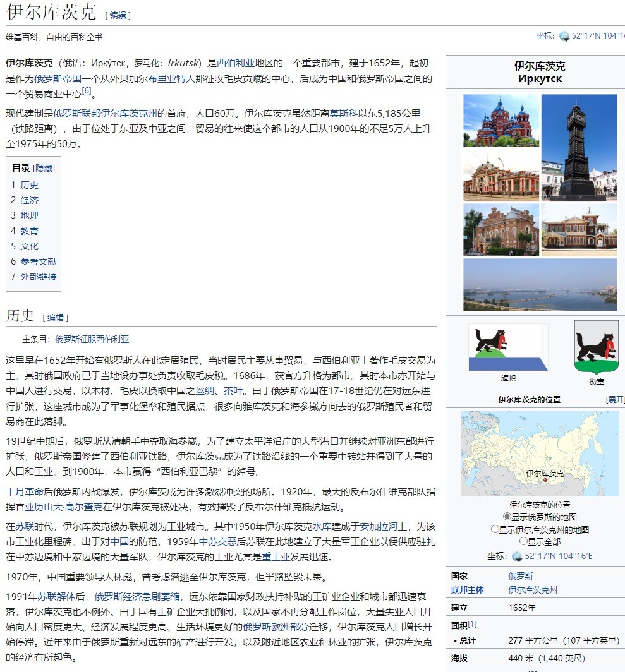The image size is (625, 672).
Task: Open the blue-domed cathedral photo
Action: point(501,121)
